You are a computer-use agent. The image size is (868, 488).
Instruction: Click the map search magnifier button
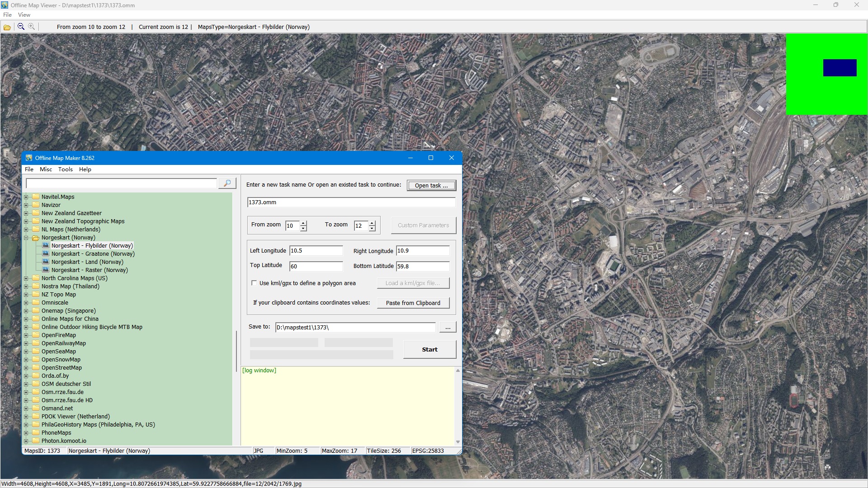coord(227,183)
